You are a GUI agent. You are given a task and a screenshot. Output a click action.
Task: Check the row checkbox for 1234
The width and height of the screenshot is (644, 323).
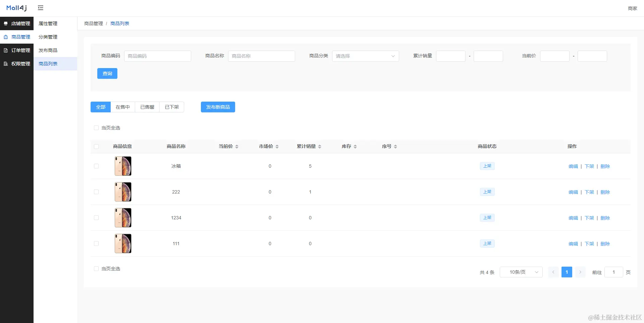96,218
